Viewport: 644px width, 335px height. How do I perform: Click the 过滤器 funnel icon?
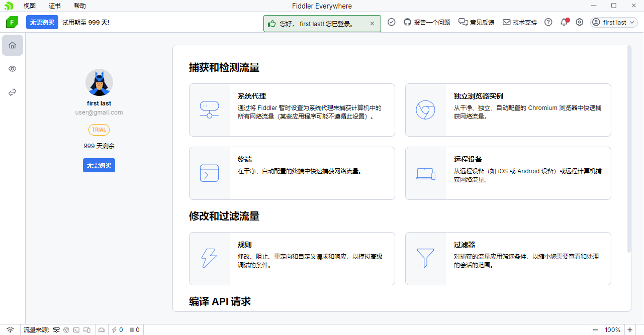pos(425,258)
